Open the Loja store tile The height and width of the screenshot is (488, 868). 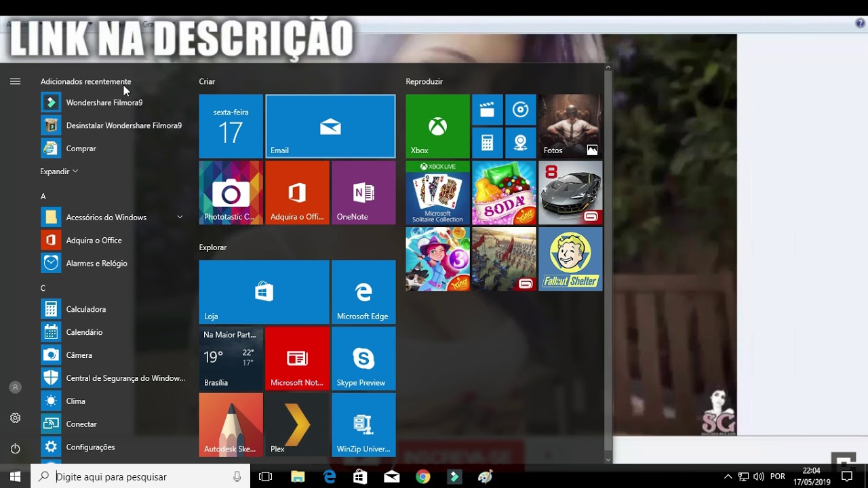(264, 292)
